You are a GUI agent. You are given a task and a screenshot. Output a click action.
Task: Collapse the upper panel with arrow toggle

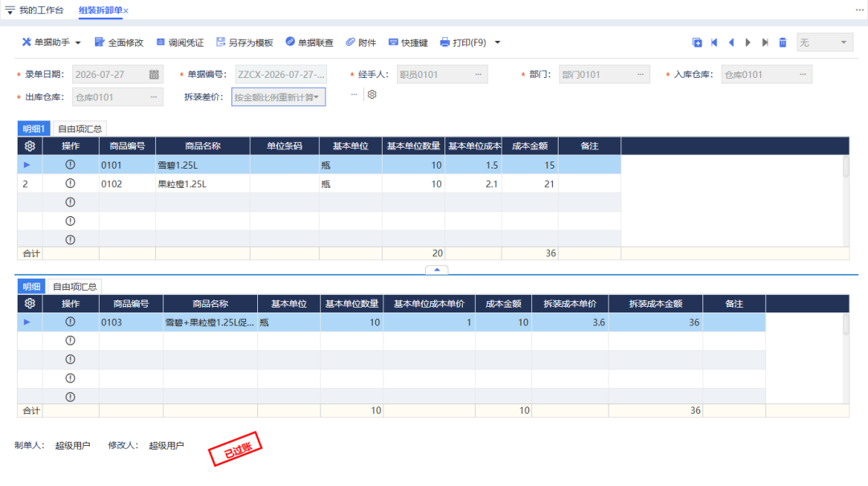(x=436, y=270)
